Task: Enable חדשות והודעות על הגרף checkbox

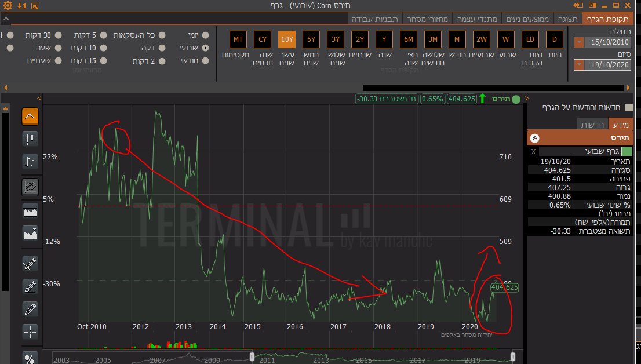Action: point(629,108)
